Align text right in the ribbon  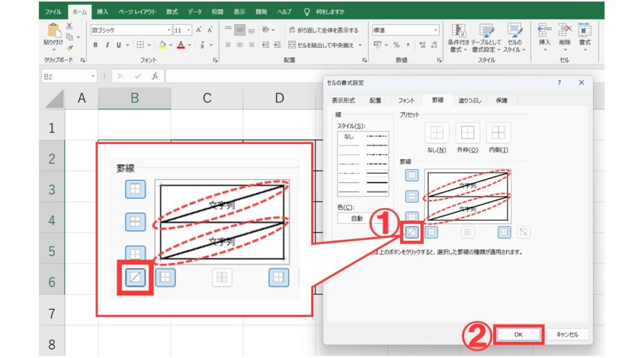click(x=252, y=45)
